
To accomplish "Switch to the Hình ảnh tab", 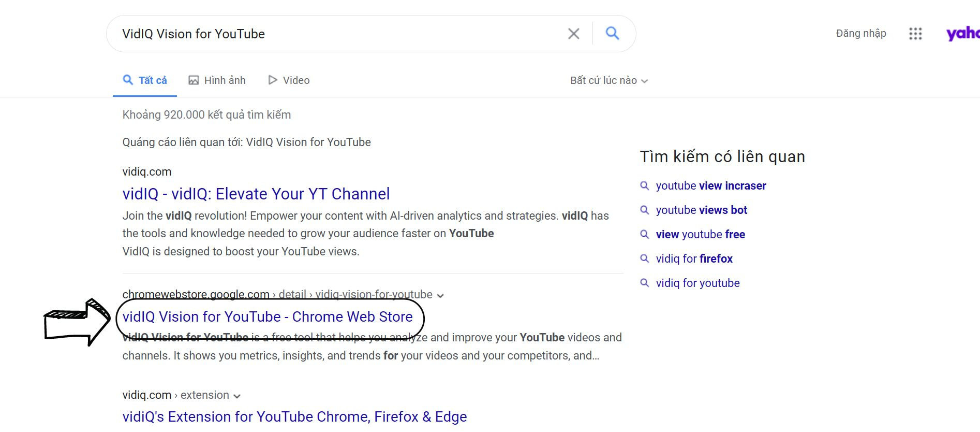I will (x=217, y=80).
